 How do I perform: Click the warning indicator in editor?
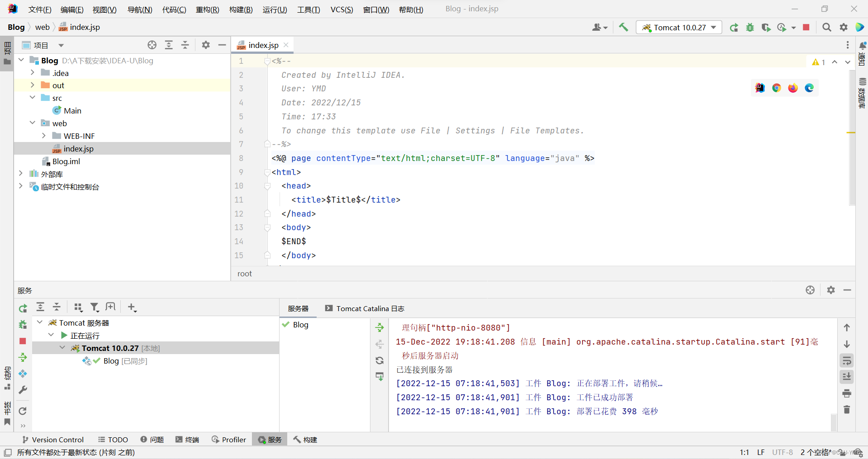pyautogui.click(x=818, y=62)
